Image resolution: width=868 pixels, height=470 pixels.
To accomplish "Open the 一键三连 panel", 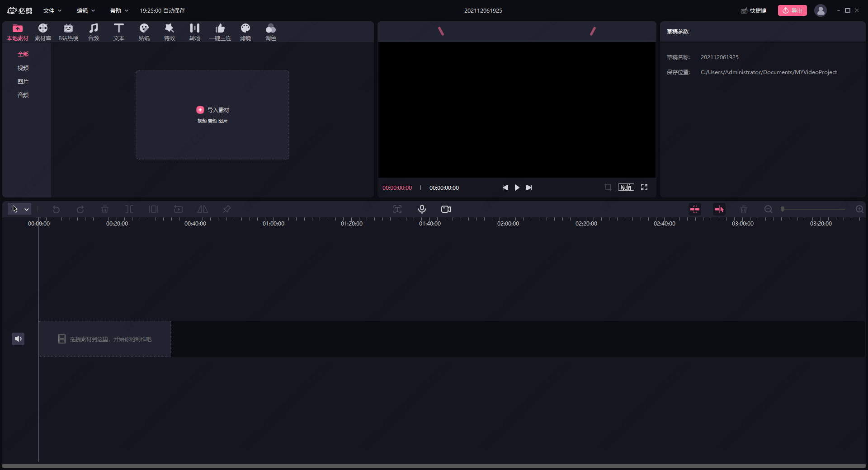I will click(220, 32).
